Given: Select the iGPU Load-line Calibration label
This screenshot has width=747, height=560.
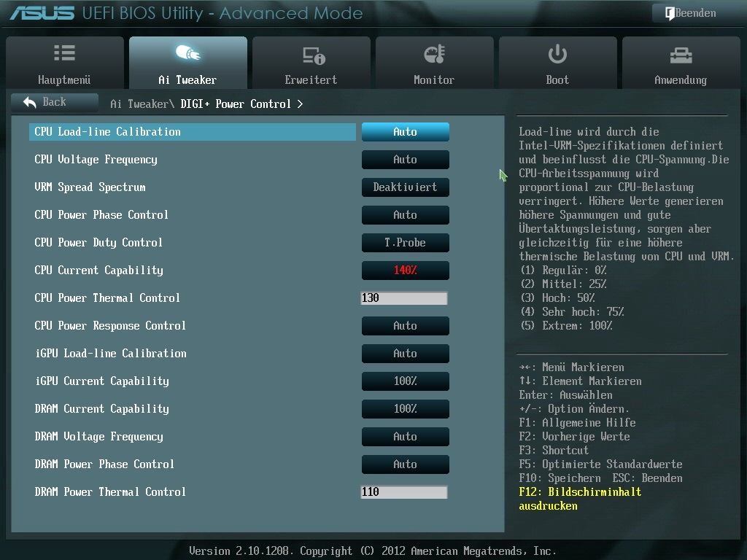Looking at the screenshot, I should [111, 354].
